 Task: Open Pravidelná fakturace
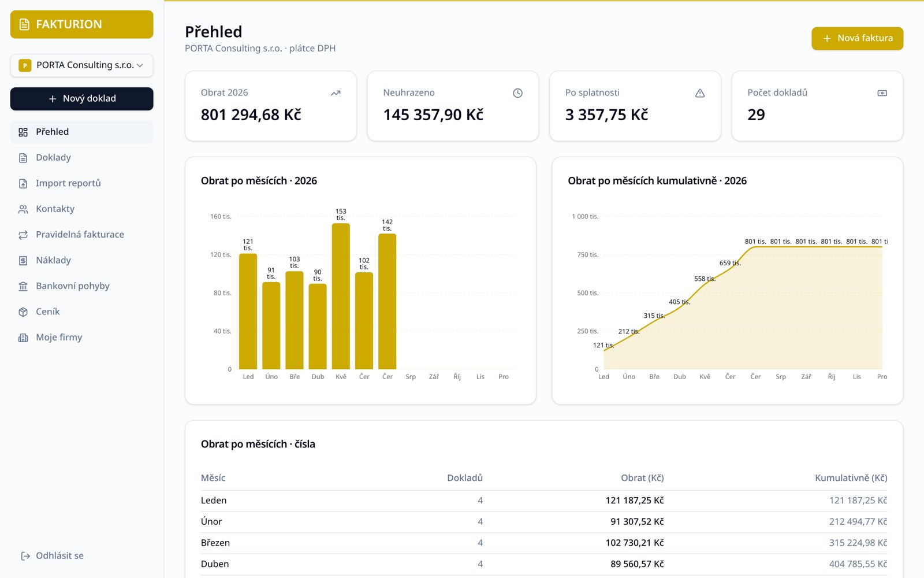81,235
